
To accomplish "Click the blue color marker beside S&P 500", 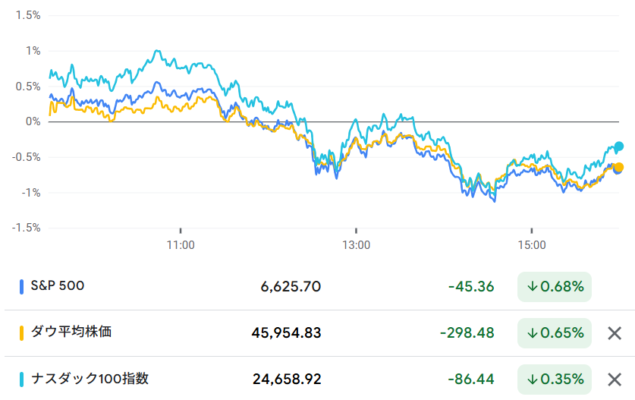I will click(x=22, y=287).
